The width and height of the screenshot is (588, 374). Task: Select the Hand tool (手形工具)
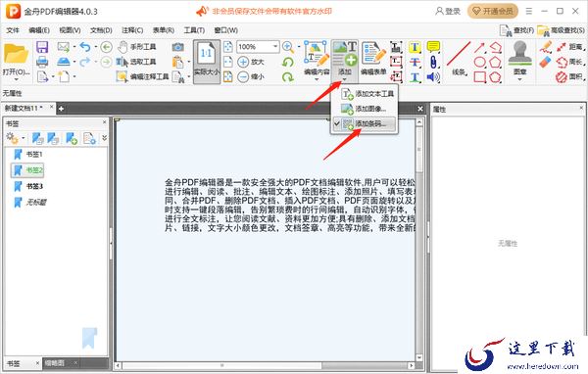tap(136, 47)
